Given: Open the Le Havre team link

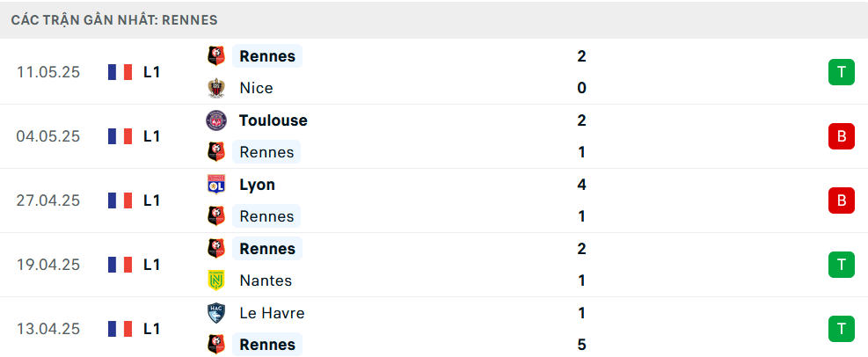Looking at the screenshot, I should pos(272,313).
